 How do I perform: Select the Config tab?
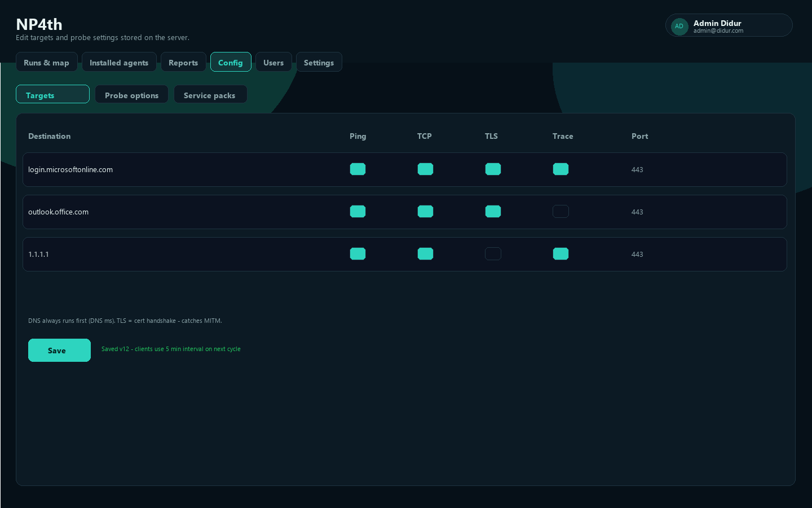click(x=231, y=62)
